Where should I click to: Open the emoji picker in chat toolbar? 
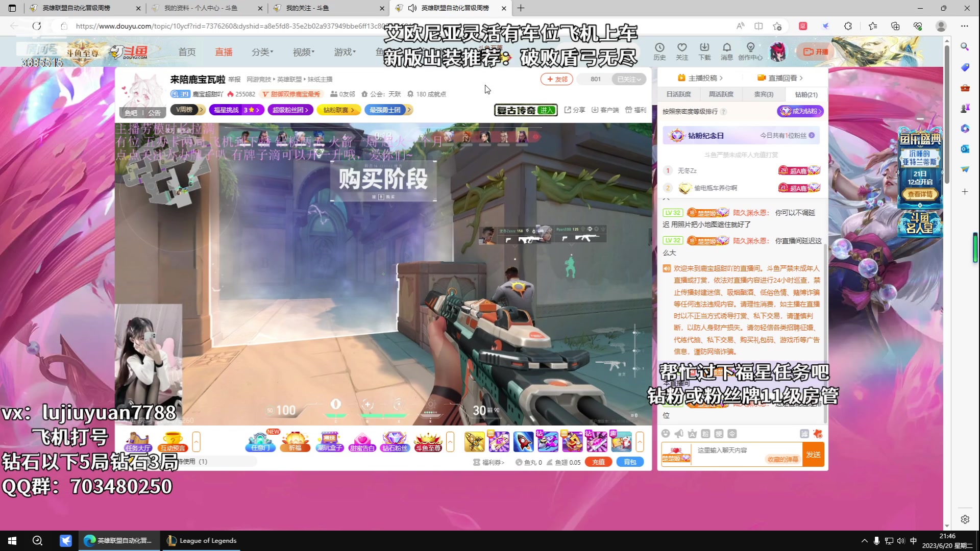click(x=666, y=434)
